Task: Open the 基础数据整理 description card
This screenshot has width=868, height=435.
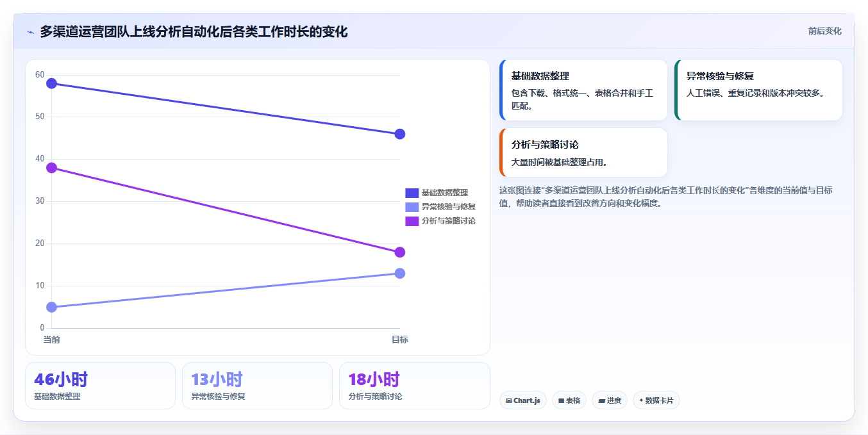Action: click(583, 90)
